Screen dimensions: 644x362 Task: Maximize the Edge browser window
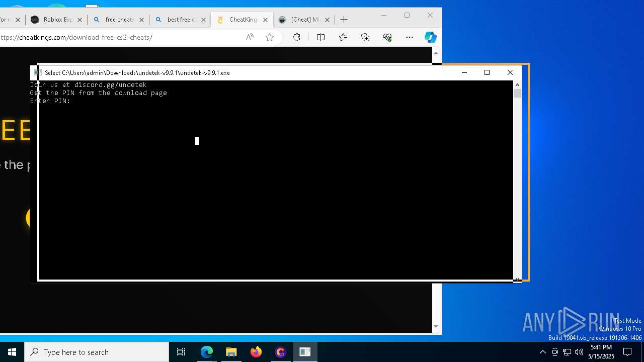(407, 15)
